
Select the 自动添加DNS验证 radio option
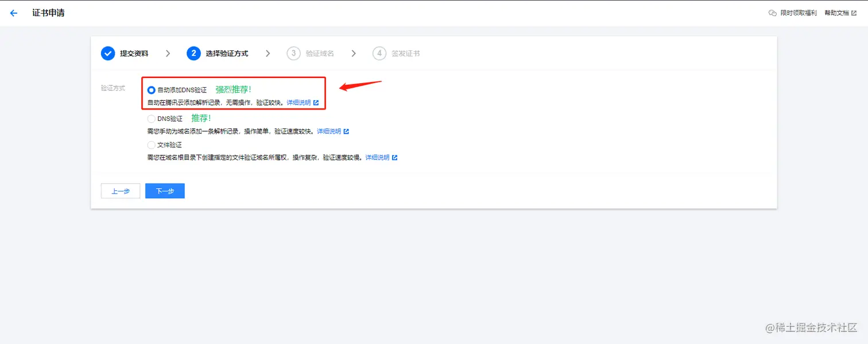tap(151, 90)
